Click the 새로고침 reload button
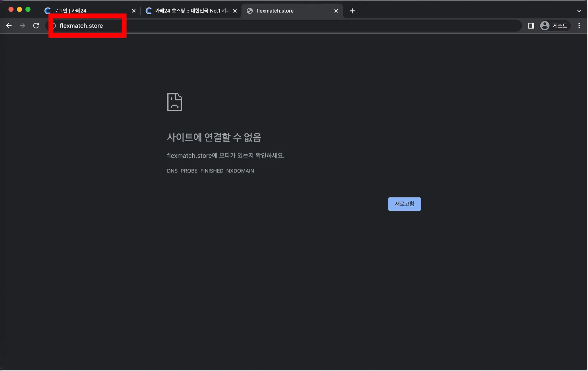Viewport: 588px width, 371px height. pos(404,204)
